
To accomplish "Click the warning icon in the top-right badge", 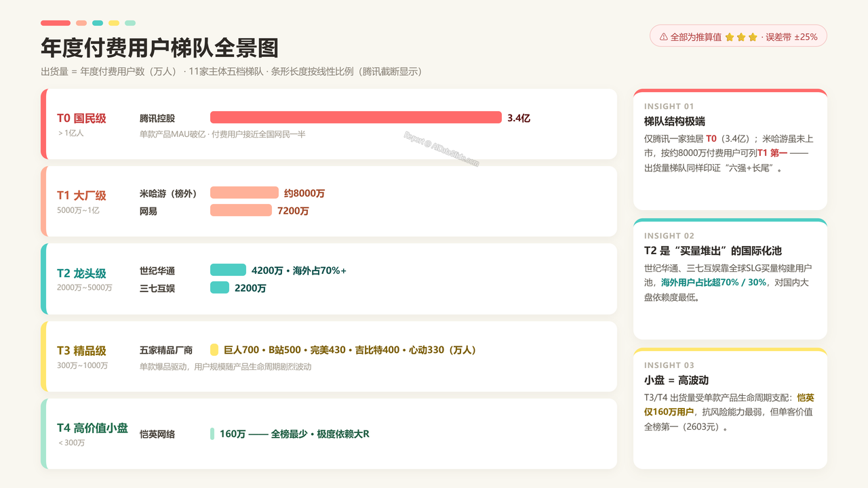I will point(663,37).
